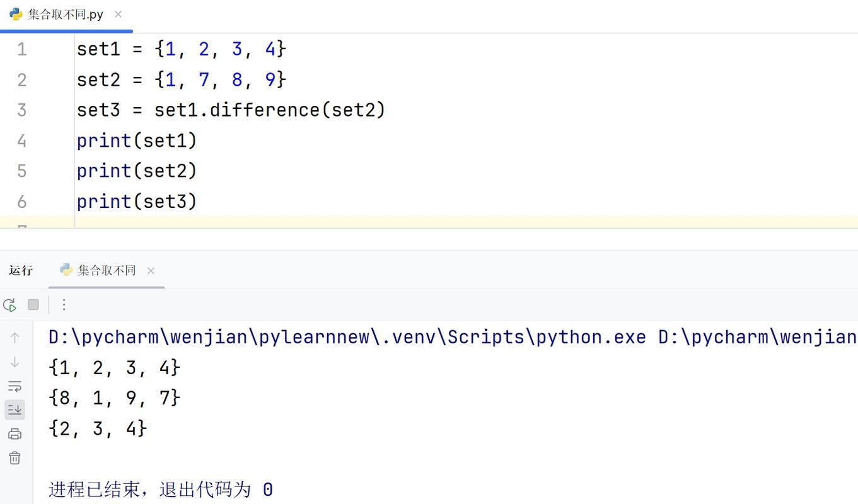Open more run console options

click(64, 304)
